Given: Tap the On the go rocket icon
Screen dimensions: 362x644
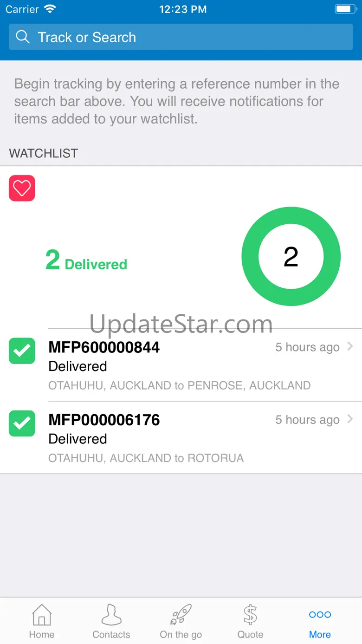Looking at the screenshot, I should (x=181, y=615).
